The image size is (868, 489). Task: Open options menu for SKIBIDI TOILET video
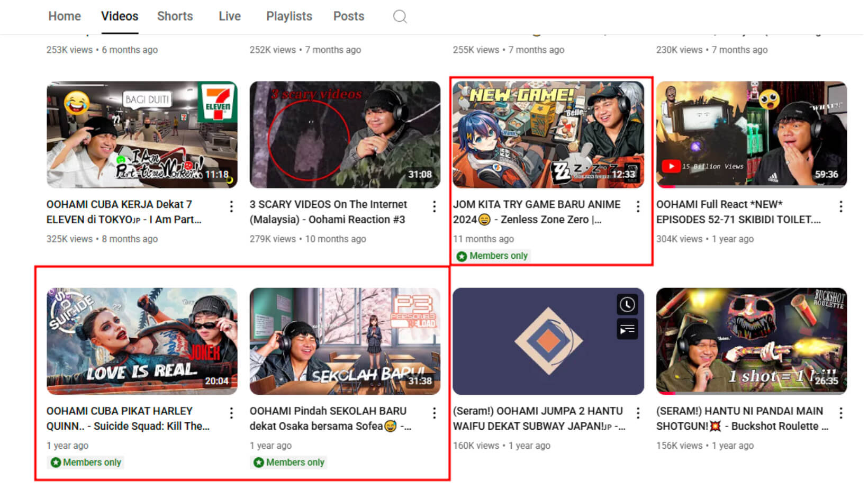click(x=840, y=206)
